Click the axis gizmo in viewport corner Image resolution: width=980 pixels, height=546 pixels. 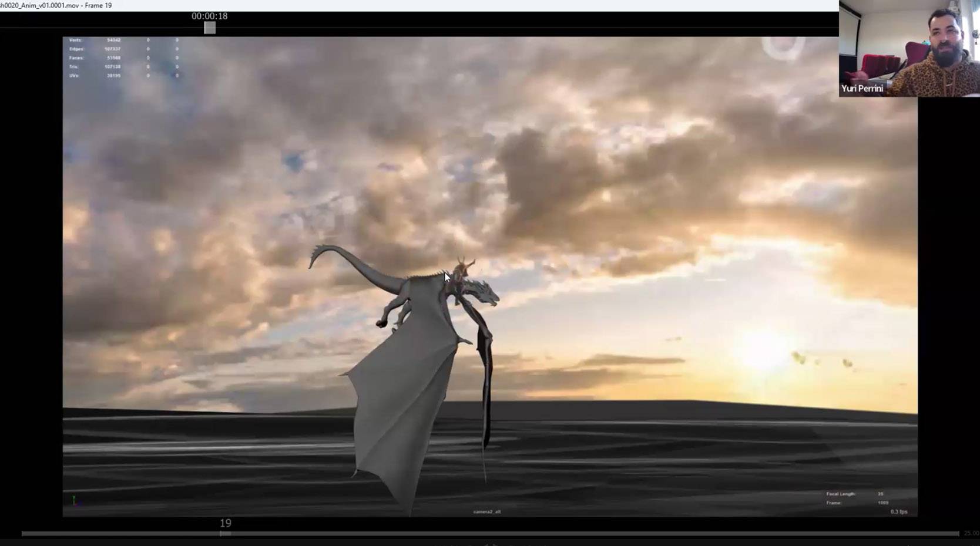point(75,500)
